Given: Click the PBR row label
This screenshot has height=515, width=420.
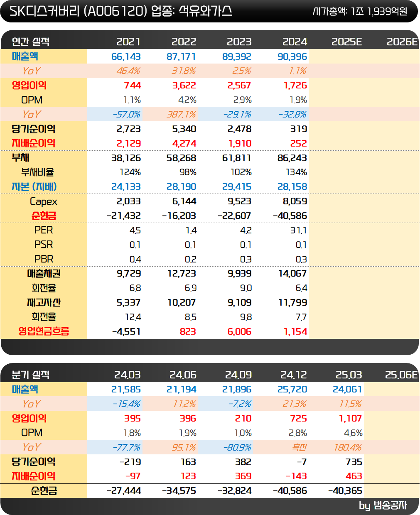Looking at the screenshot, I should click(44, 259).
